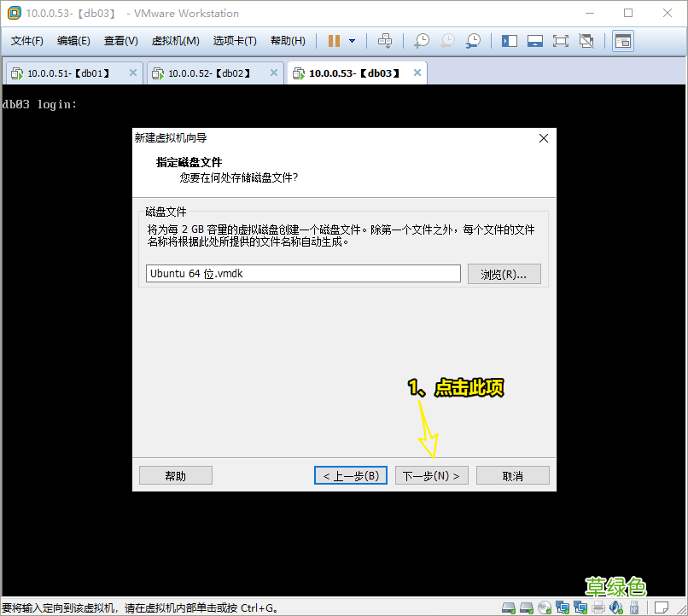The image size is (688, 616).
Task: Click the db01 tab's VM icon
Action: click(17, 73)
